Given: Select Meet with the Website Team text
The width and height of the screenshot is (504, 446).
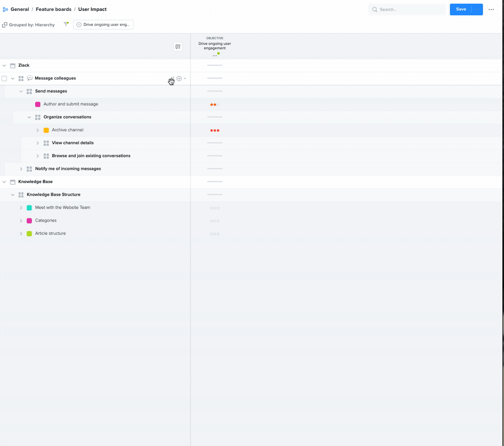Looking at the screenshot, I should tap(63, 207).
